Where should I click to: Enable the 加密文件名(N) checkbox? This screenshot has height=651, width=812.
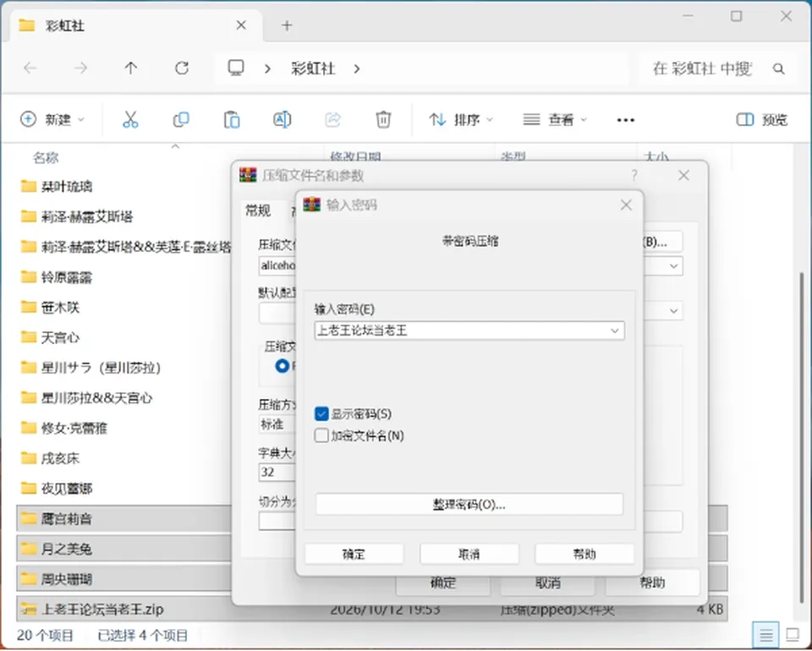coord(321,435)
